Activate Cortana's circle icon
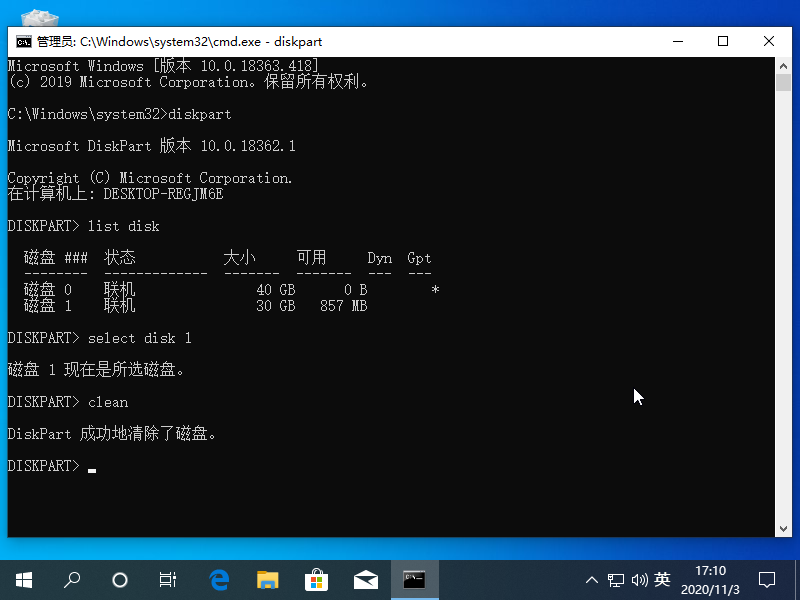Image resolution: width=800 pixels, height=600 pixels. click(x=120, y=580)
